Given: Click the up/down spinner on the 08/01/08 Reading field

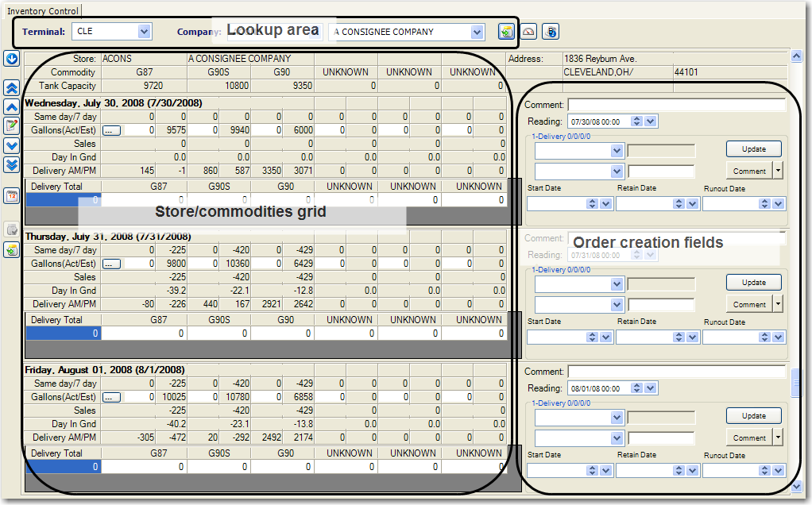Looking at the screenshot, I should 636,388.
